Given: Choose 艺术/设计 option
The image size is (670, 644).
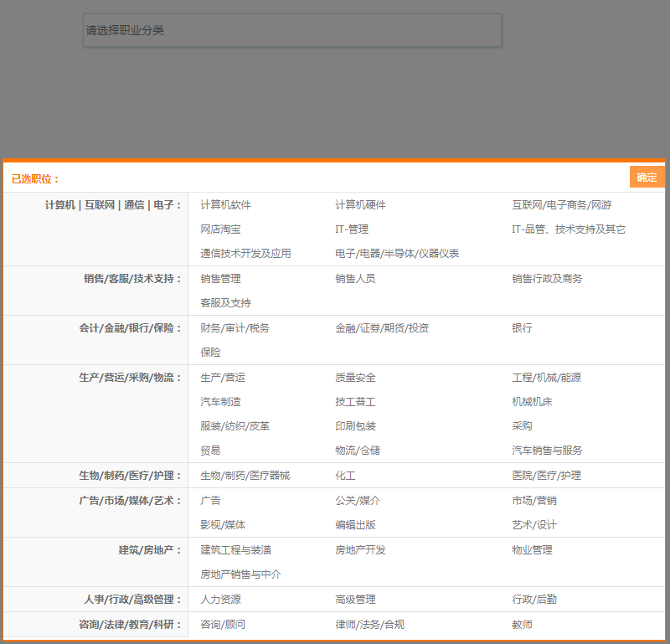Looking at the screenshot, I should coord(534,525).
